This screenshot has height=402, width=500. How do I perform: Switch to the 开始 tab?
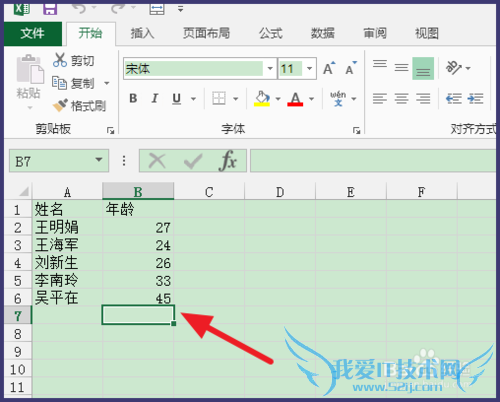(91, 33)
